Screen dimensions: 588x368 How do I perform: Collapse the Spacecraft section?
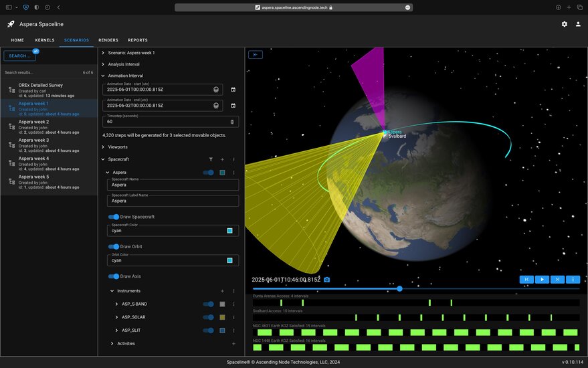click(x=103, y=159)
